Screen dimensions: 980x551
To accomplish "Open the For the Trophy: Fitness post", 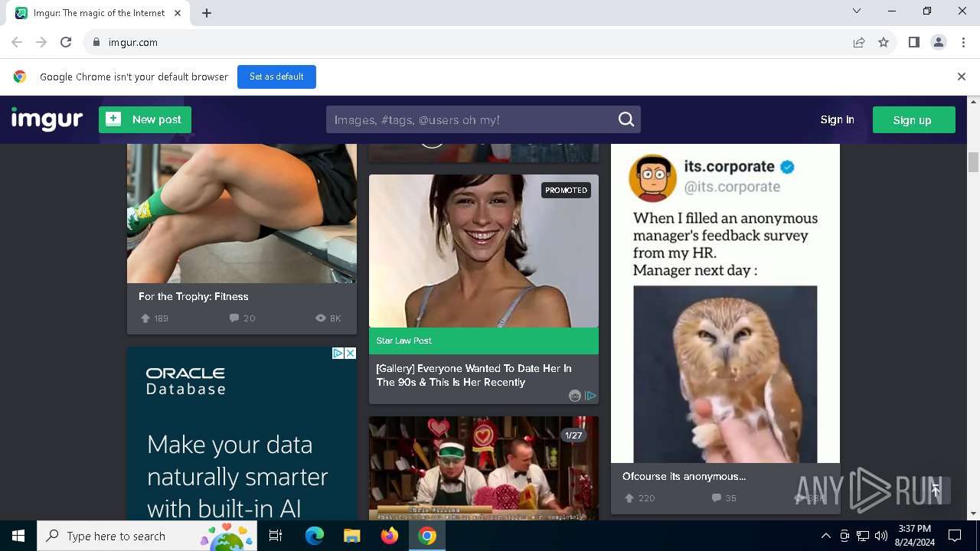I will coord(194,296).
